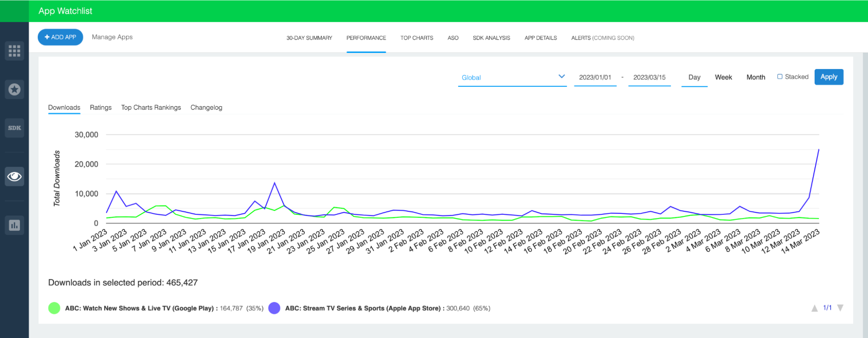Viewport: 868px width, 338px height.
Task: Toggle green Google Play series swatch
Action: point(54,308)
